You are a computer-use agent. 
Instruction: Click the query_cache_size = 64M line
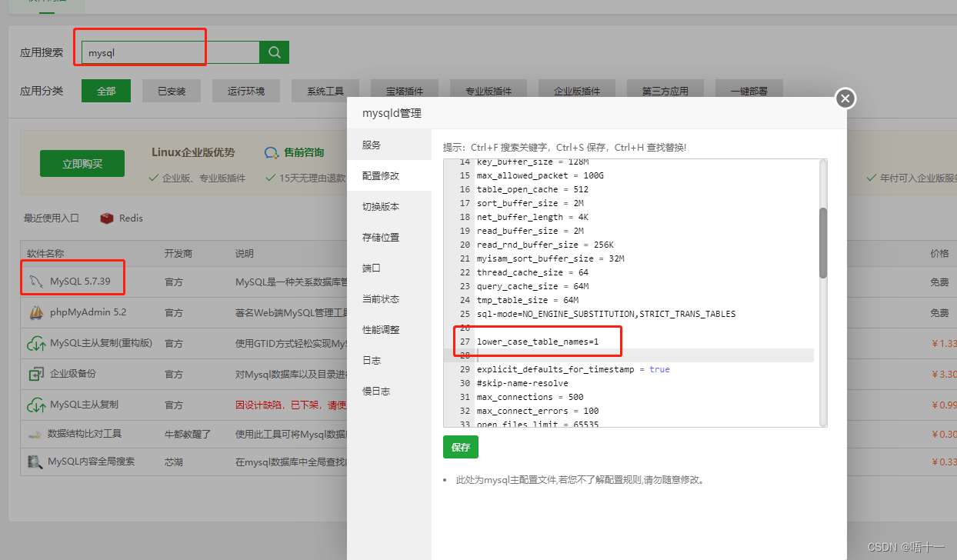tap(532, 286)
